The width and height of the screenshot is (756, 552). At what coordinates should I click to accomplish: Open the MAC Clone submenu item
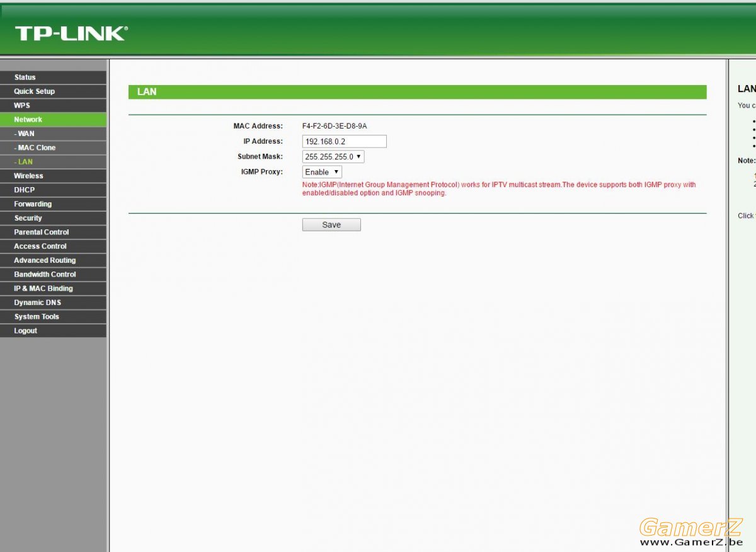tap(53, 147)
